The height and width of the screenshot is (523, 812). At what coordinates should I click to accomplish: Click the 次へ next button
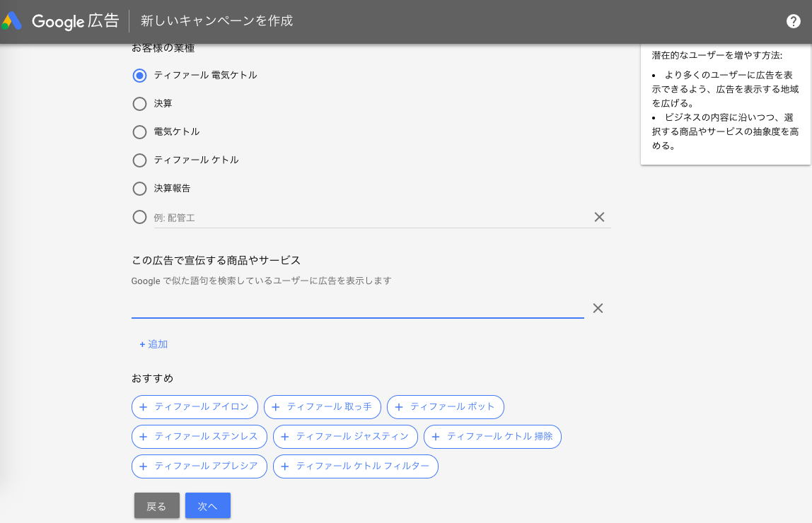coord(208,506)
